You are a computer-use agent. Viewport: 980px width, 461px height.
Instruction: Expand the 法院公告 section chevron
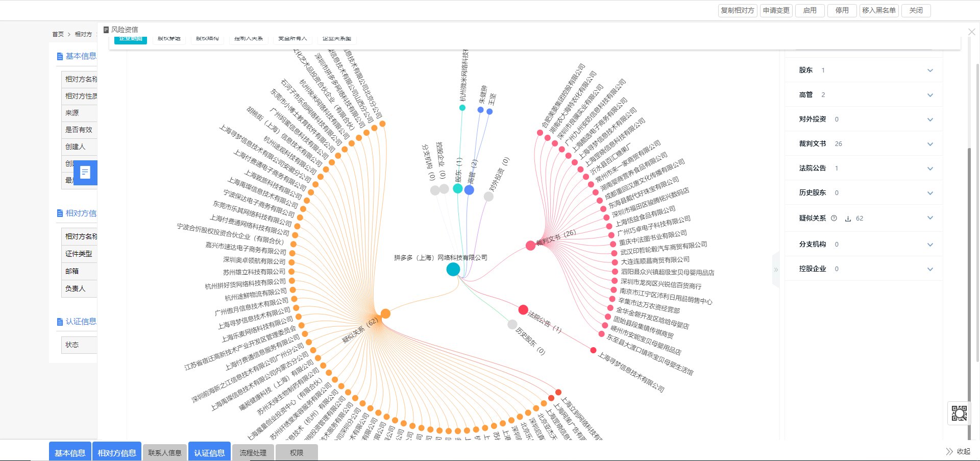point(930,168)
